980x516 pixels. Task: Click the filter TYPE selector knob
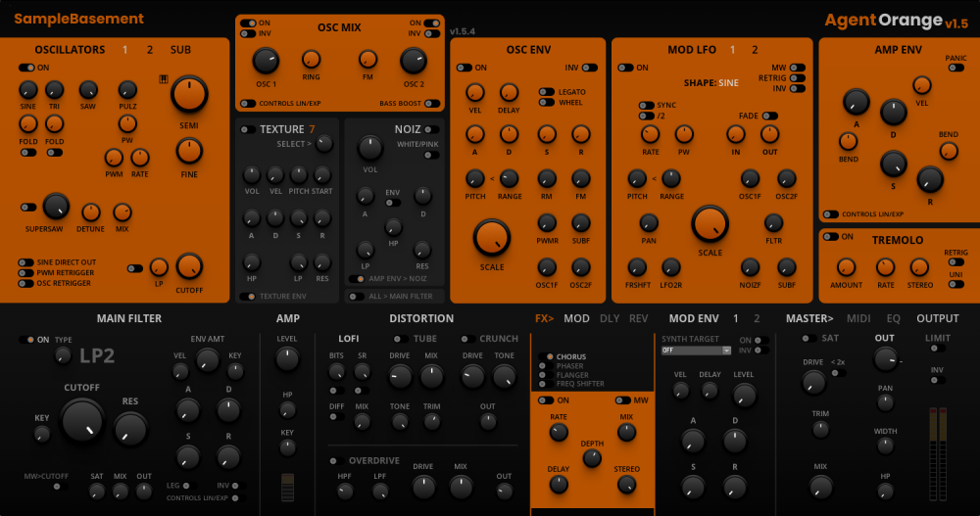pos(63,356)
